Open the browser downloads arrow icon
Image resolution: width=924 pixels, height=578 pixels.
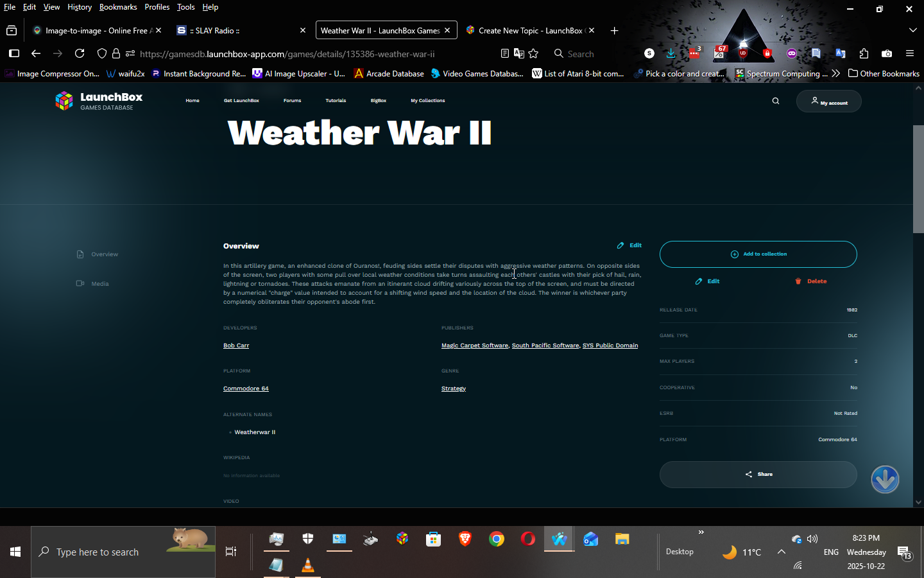tap(671, 54)
